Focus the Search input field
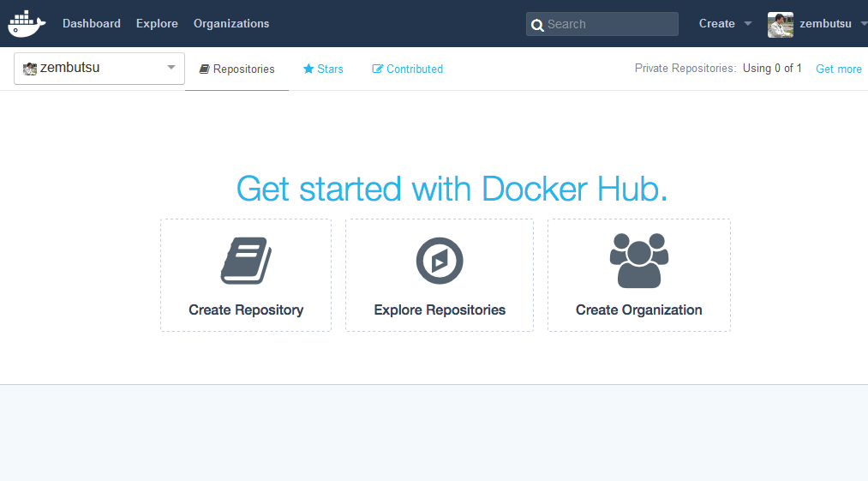 602,24
